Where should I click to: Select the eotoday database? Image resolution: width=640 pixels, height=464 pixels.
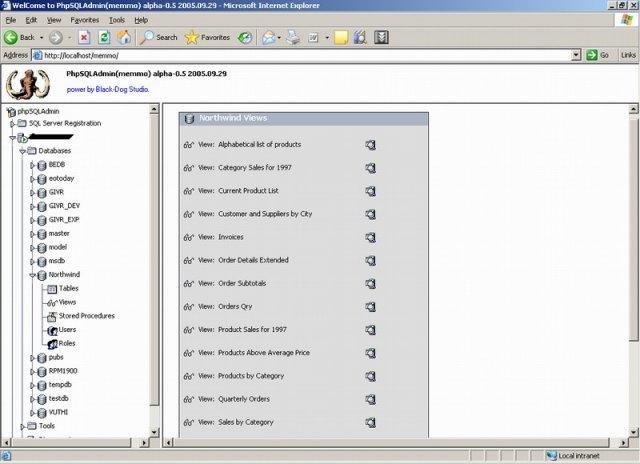tap(61, 178)
